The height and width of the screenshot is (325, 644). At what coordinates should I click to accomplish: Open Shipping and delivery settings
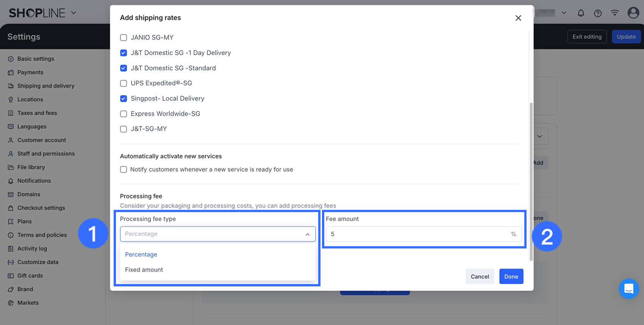[x=46, y=86]
